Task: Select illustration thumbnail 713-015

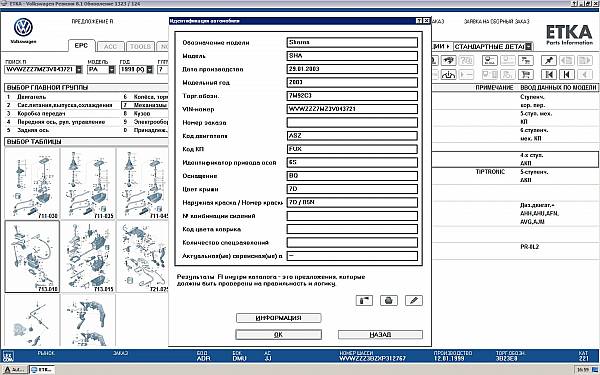Action: 88,256
